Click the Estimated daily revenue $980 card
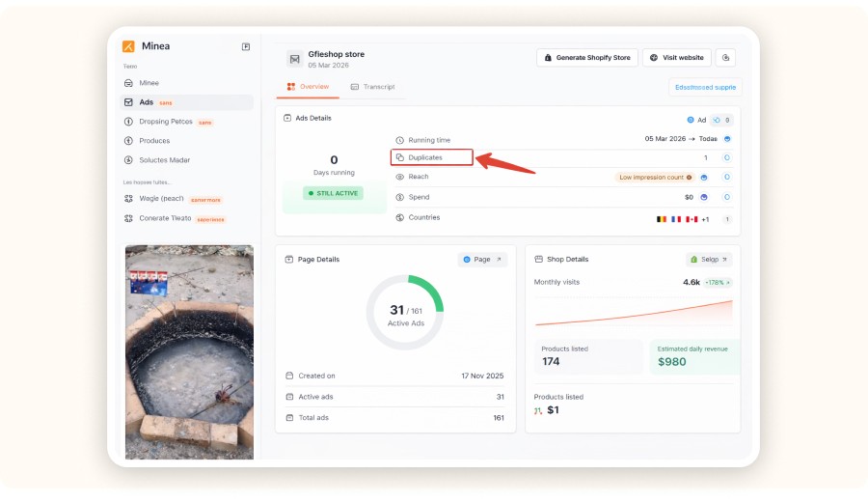 tap(694, 356)
